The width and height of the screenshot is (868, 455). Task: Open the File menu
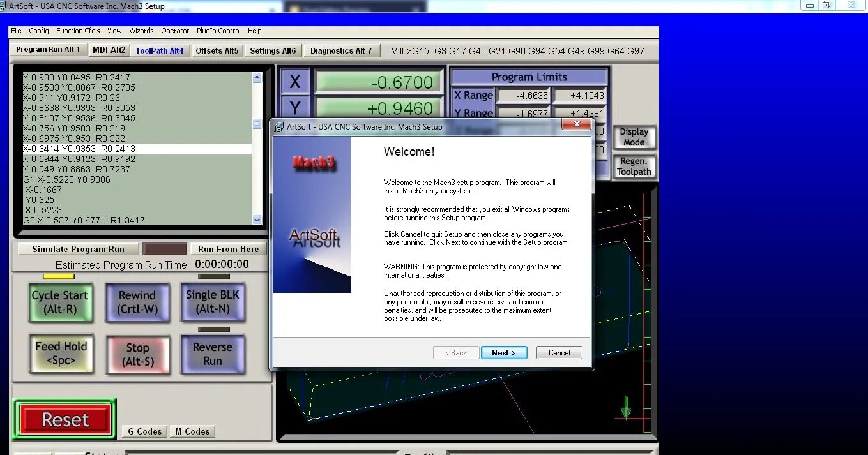[16, 31]
